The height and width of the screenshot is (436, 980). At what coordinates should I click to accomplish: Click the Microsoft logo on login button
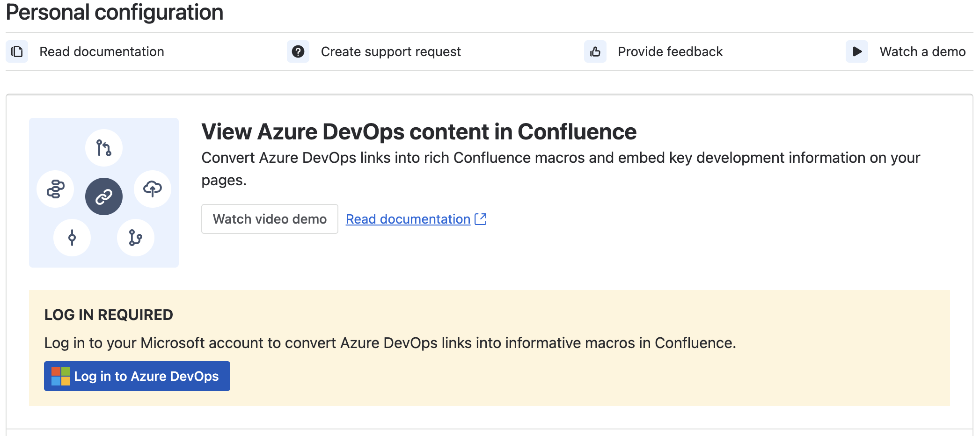61,376
